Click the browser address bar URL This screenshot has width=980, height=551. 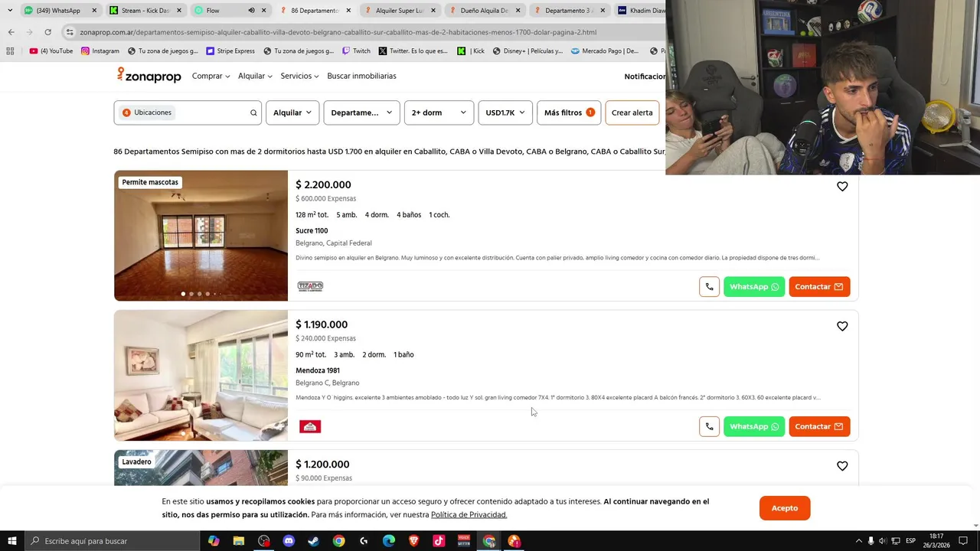pos(338,32)
